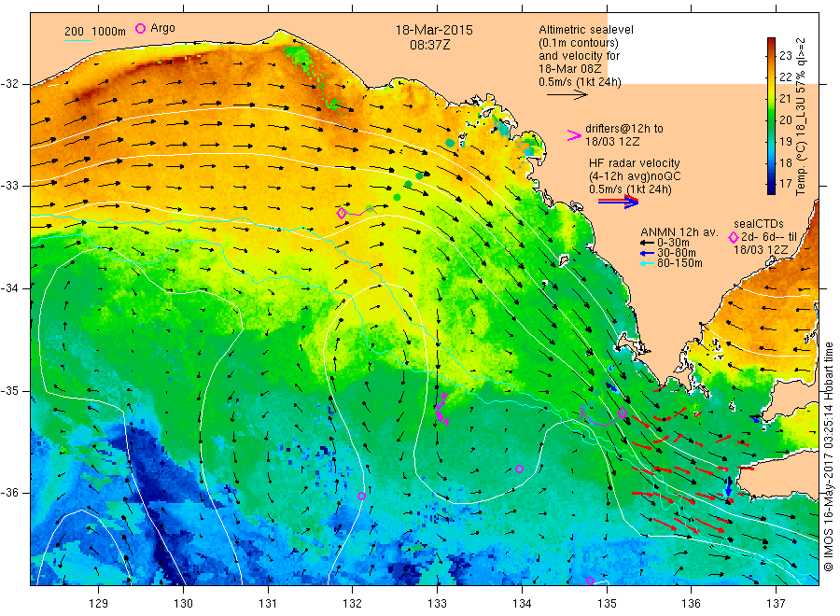Select the Argo float marker at bottom near 135E
This screenshot has width=840, height=616.
pyautogui.click(x=590, y=581)
